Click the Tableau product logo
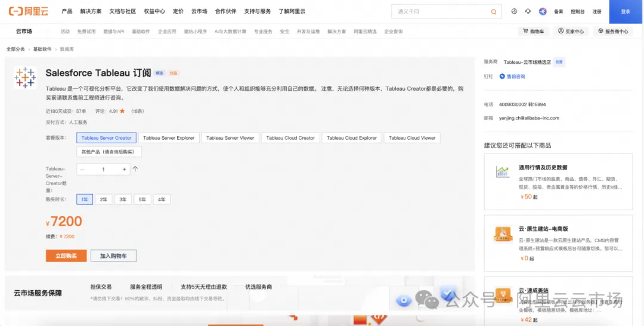 point(25,77)
